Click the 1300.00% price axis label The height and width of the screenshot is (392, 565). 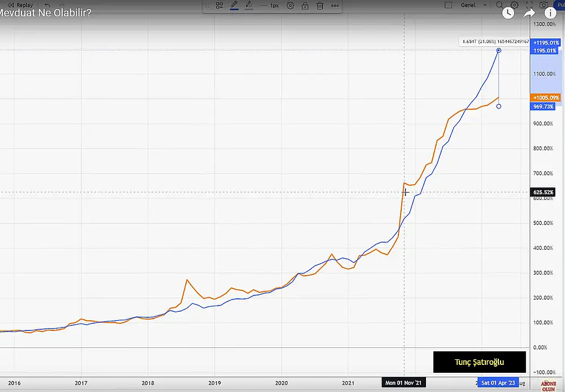(x=545, y=24)
